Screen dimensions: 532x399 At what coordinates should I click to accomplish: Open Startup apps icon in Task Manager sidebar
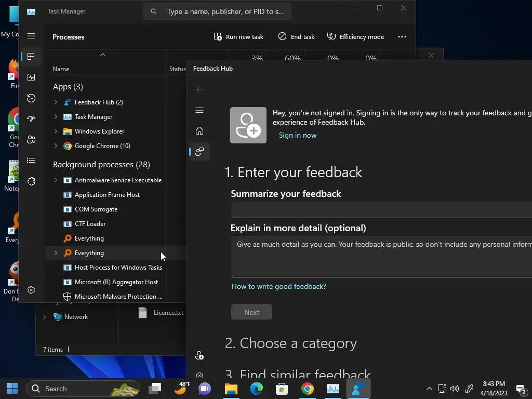tap(31, 119)
